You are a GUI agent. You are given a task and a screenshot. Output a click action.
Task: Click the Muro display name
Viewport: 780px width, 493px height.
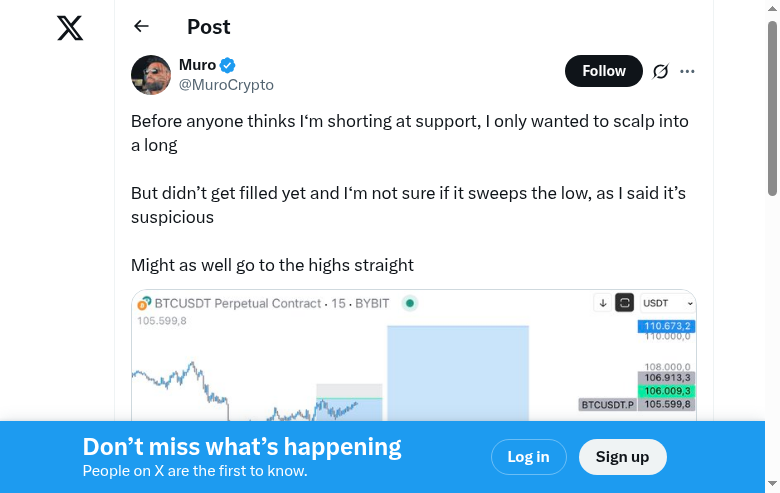(197, 65)
